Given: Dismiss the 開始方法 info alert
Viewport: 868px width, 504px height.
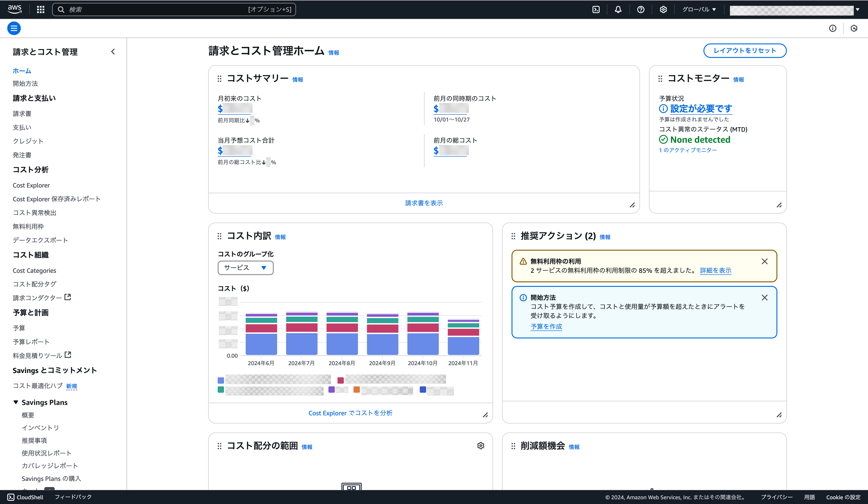Looking at the screenshot, I should 764,297.
